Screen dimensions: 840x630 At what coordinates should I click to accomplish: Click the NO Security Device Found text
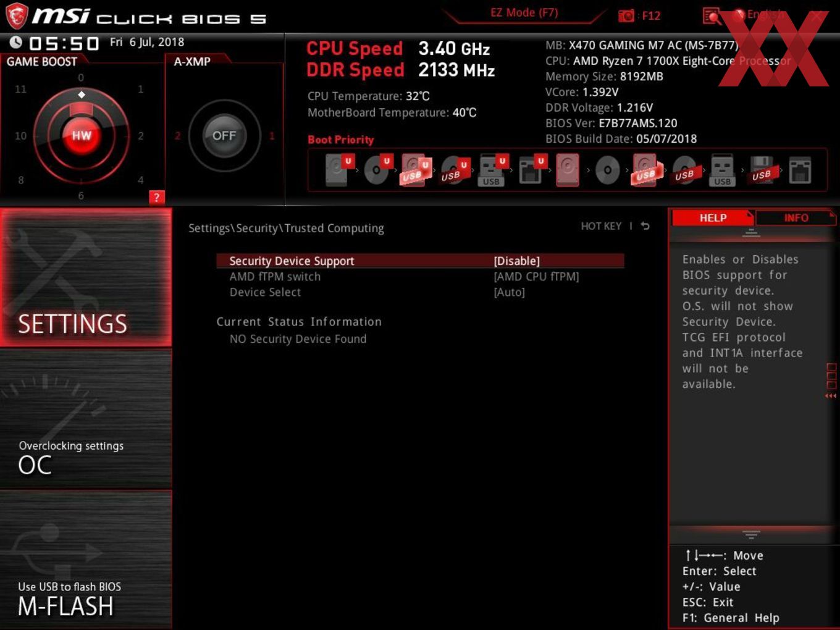298,339
